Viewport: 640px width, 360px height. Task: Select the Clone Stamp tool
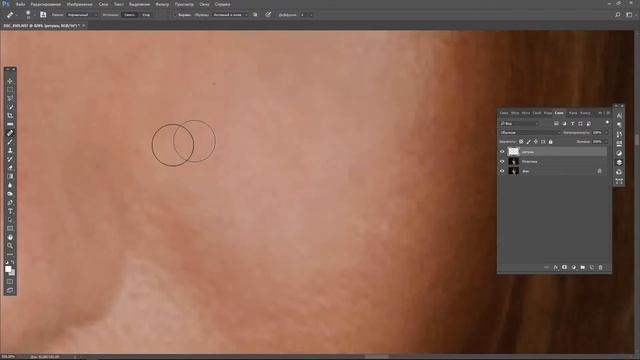[x=10, y=151]
